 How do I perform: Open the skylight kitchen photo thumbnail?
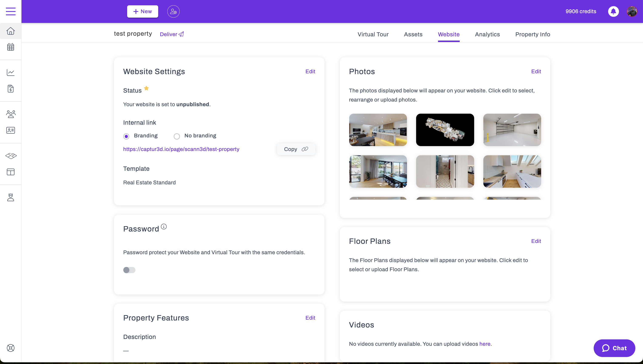(512, 172)
